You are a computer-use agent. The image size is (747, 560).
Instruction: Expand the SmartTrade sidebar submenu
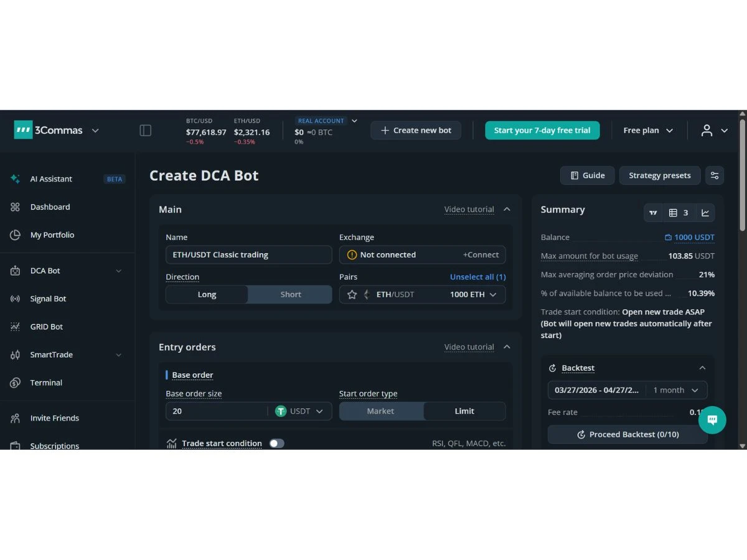click(118, 355)
